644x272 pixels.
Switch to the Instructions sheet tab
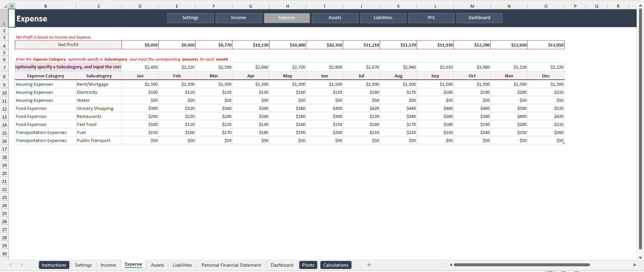[x=54, y=265]
